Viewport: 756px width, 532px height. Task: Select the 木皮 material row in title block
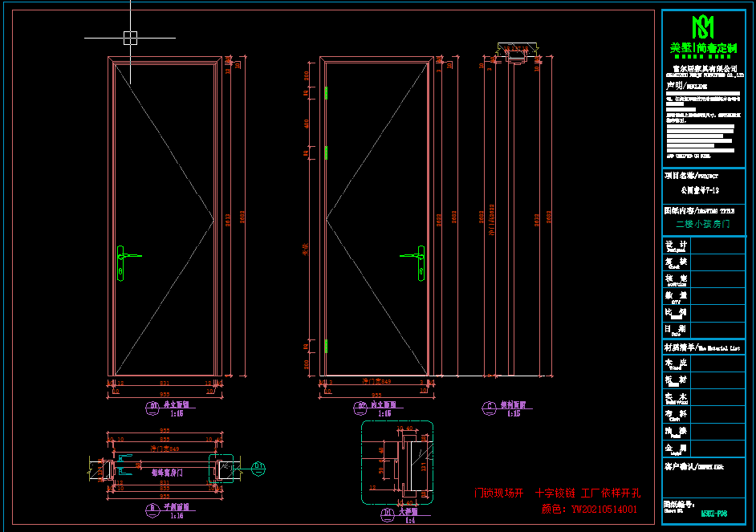pyautogui.click(x=677, y=364)
